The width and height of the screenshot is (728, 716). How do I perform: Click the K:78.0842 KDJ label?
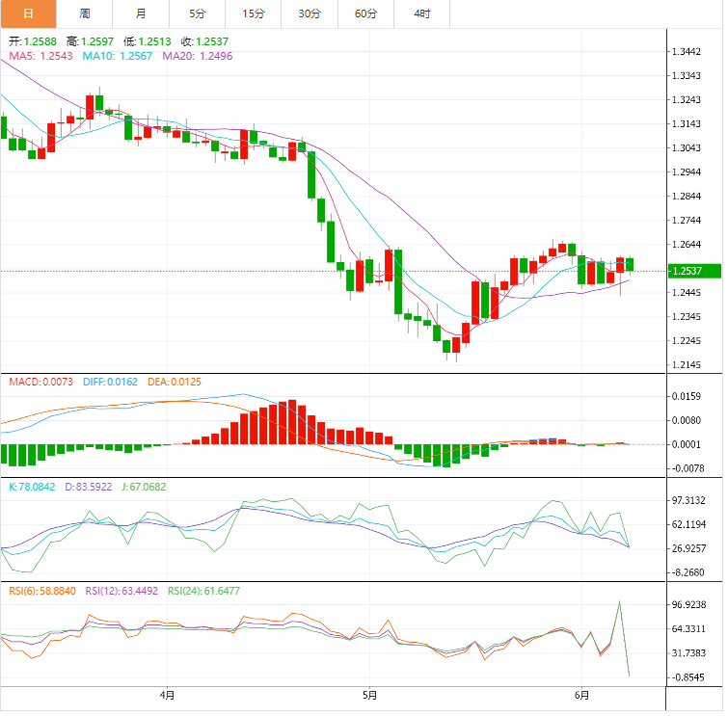(x=32, y=487)
